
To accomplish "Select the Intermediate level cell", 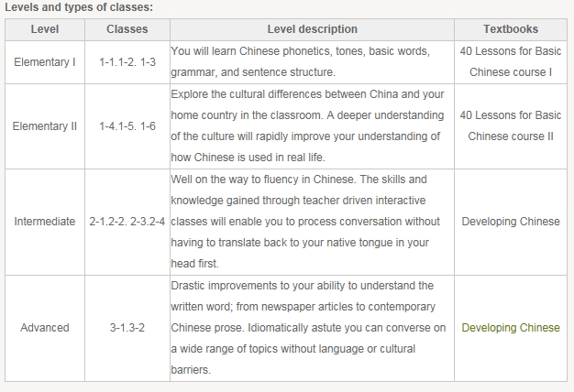I will click(45, 222).
